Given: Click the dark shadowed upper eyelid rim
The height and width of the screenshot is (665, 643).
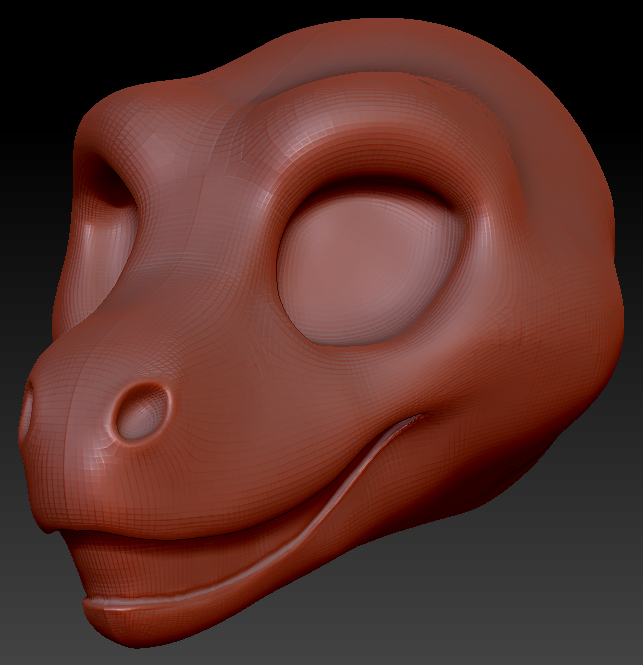Looking at the screenshot, I should [373, 182].
